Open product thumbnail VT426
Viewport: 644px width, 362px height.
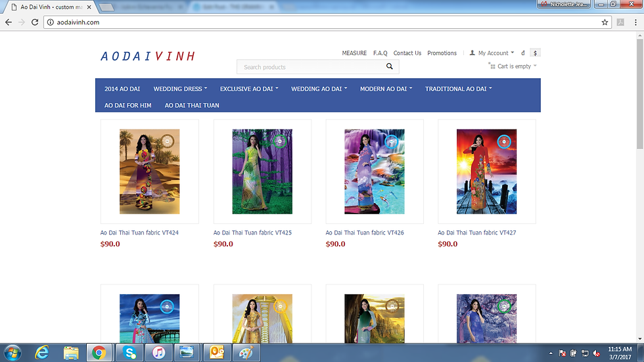click(x=374, y=171)
